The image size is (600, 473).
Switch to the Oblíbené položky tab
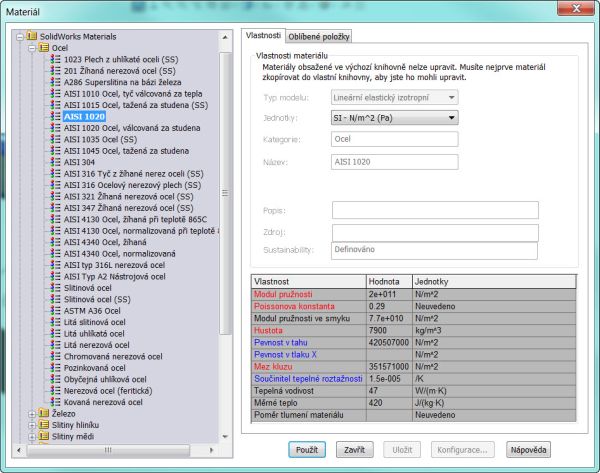[319, 36]
